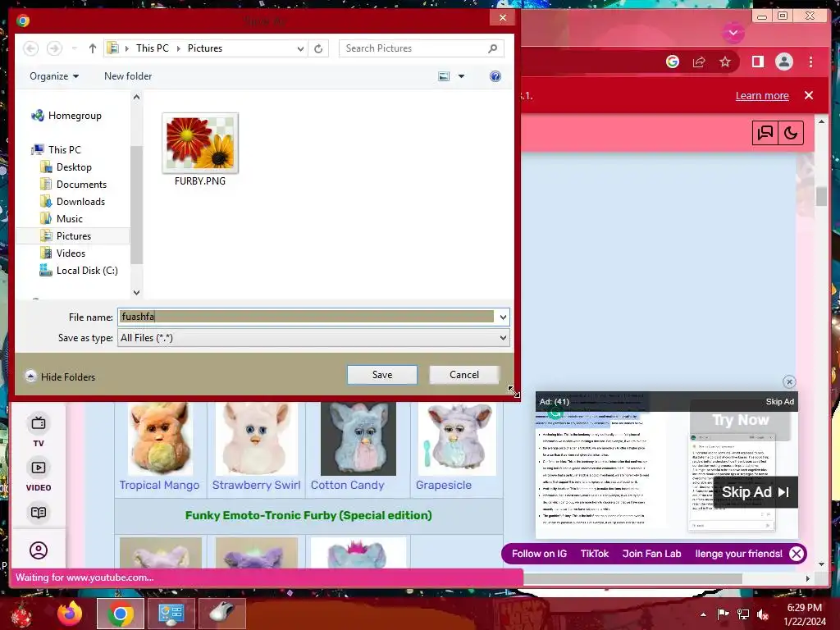Select Desktop in the navigation tree
Viewport: 840px width, 630px height.
pyautogui.click(x=74, y=167)
